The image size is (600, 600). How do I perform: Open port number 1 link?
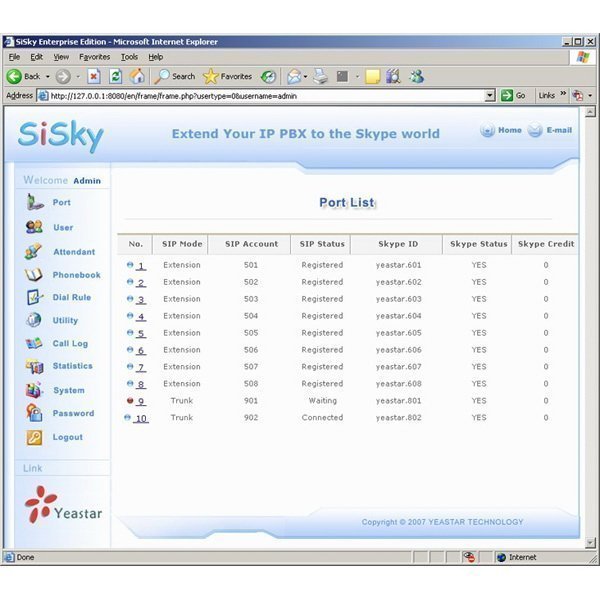(141, 266)
